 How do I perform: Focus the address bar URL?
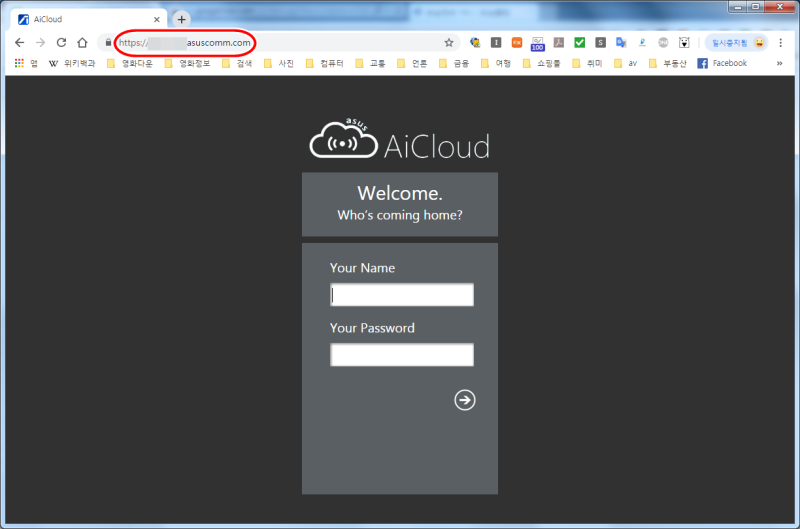pos(185,43)
